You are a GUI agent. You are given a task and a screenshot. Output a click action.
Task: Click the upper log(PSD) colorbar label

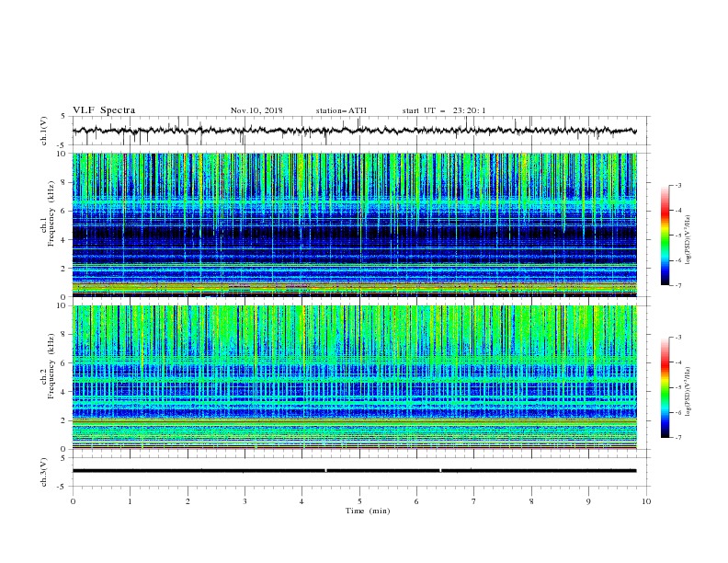coord(688,240)
